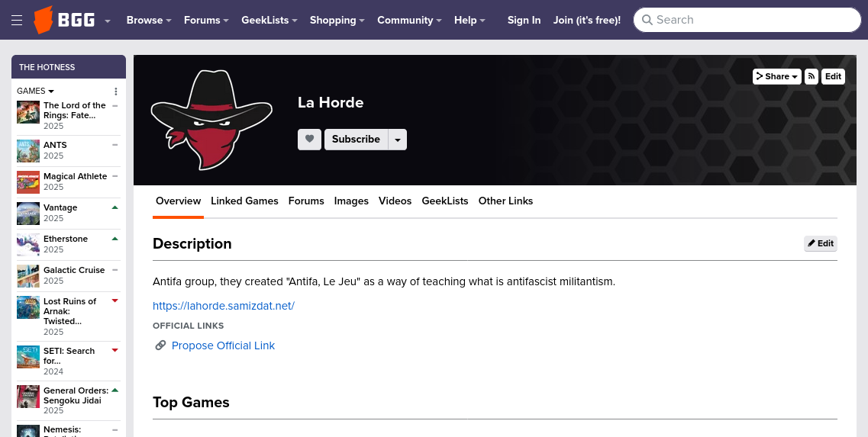Click THE HOTNESS panel header
This screenshot has width=868, height=437.
[69, 67]
